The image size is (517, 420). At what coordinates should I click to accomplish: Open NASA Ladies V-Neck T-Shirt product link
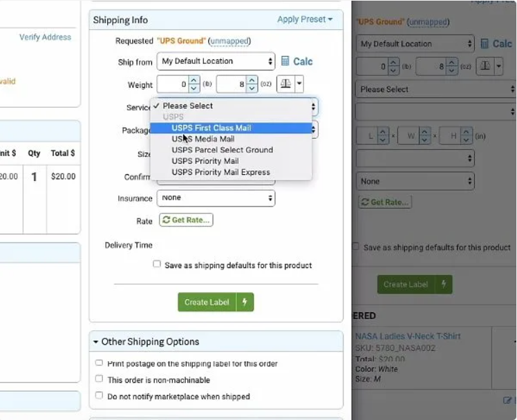coord(408,336)
